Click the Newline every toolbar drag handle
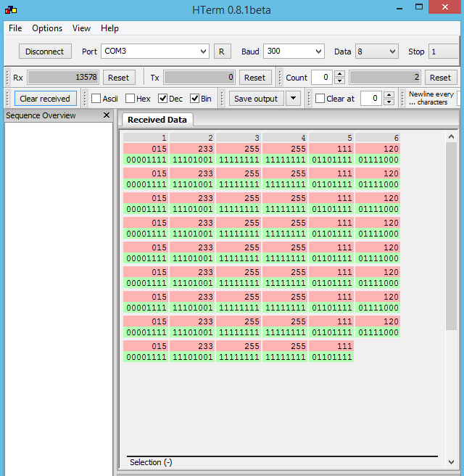464x476 pixels. click(403, 99)
